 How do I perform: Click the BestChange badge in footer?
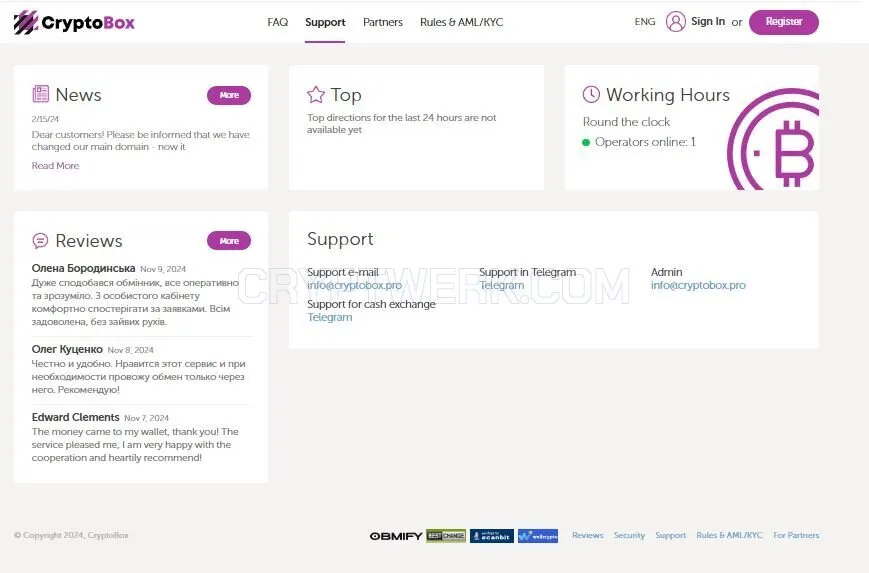click(x=446, y=536)
